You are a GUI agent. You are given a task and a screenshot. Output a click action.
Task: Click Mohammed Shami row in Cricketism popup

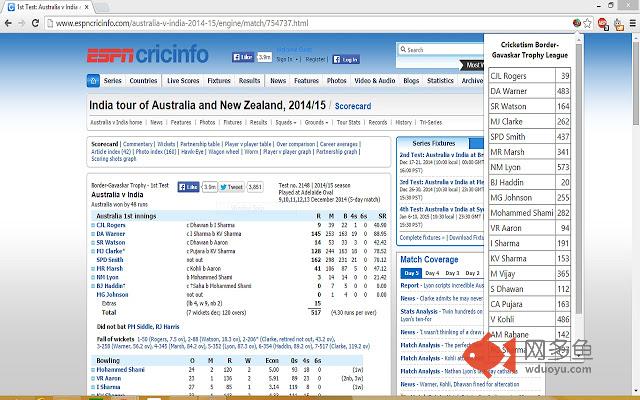(x=529, y=213)
